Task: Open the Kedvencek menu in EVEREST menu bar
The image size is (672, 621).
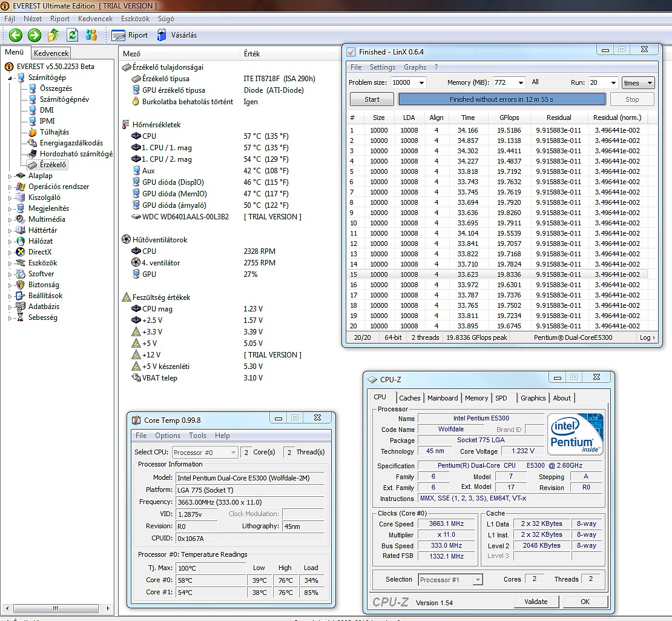Action: tap(95, 18)
